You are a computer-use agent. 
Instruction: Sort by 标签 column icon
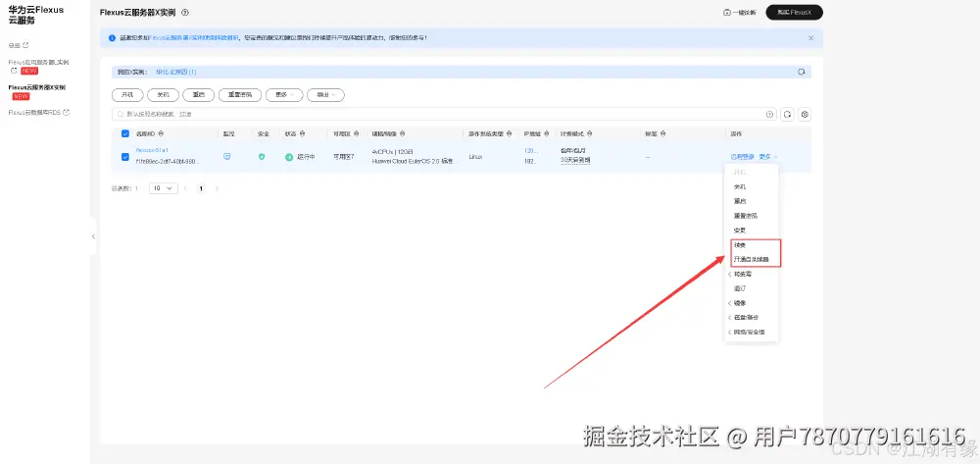[x=663, y=133]
